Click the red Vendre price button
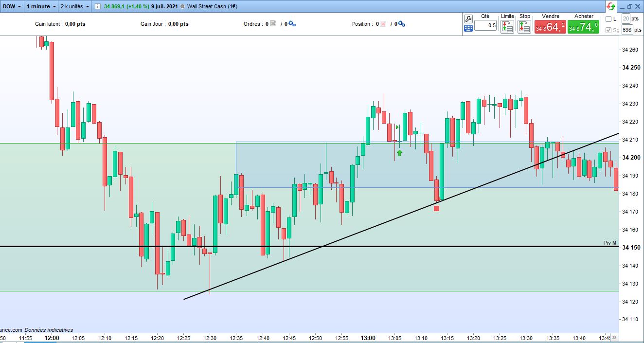Image resolution: width=644 pixels, height=343 pixels. tap(550, 27)
